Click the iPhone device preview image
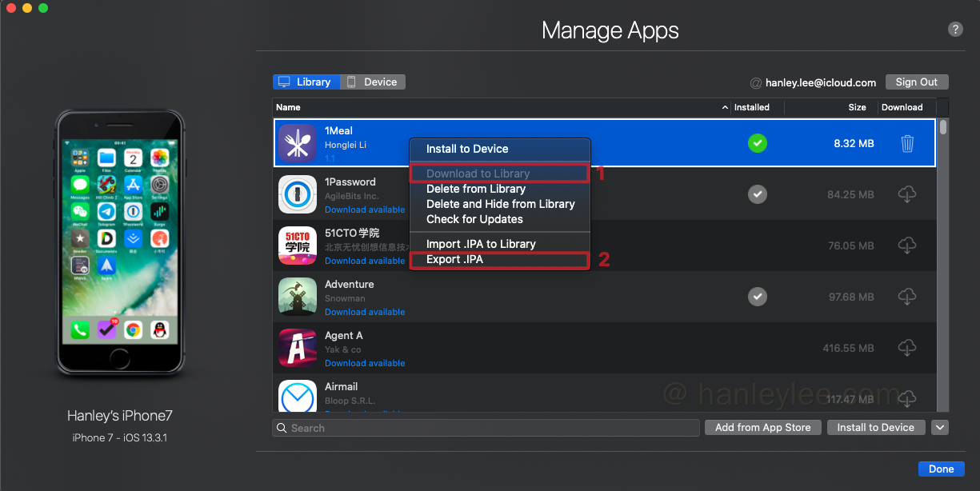Screen dimensions: 980x491 (x=120, y=242)
